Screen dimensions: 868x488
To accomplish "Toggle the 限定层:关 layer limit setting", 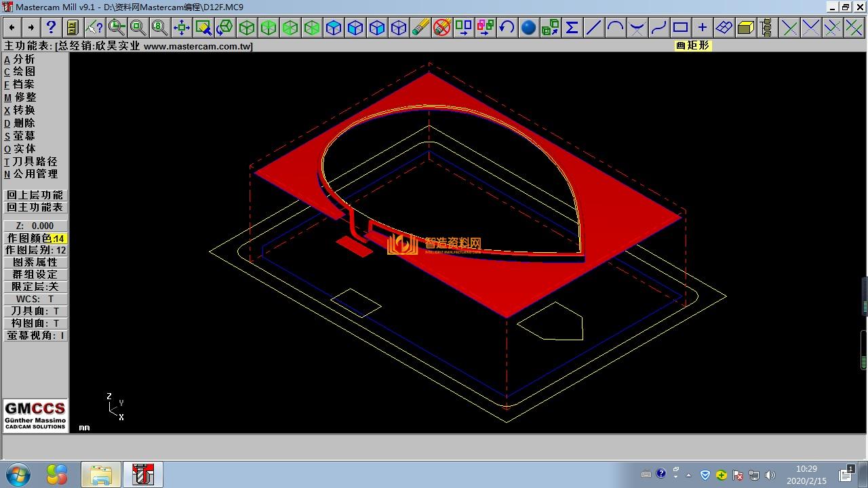I will pos(35,287).
